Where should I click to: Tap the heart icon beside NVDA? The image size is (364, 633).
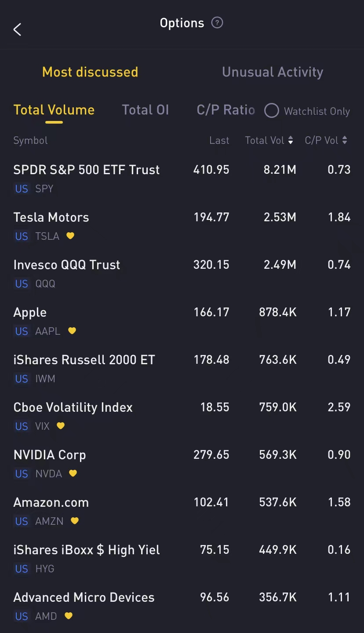(x=73, y=474)
